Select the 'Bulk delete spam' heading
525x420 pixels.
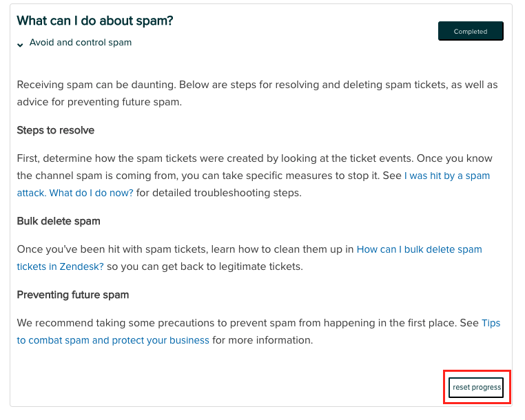pos(59,221)
